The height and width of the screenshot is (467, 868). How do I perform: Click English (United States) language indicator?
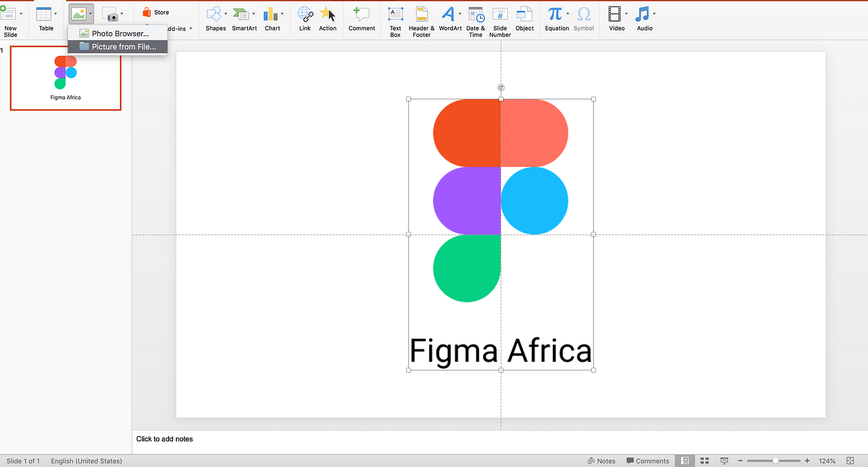pyautogui.click(x=86, y=461)
